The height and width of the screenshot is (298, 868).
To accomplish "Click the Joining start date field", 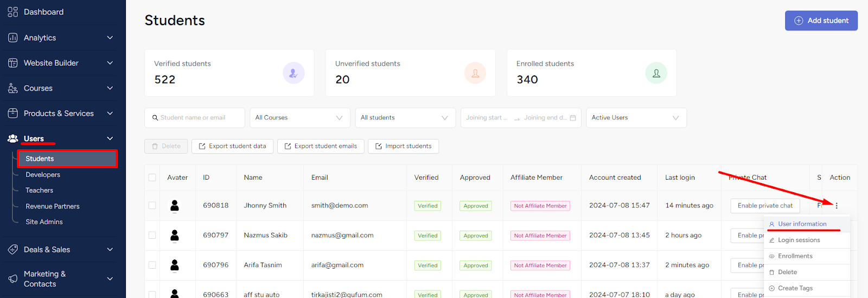I will tap(487, 118).
